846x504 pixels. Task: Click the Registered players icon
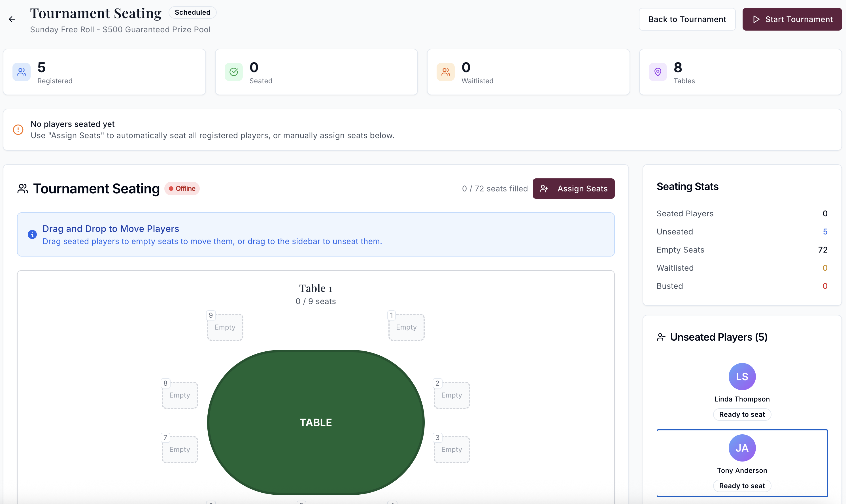pos(22,72)
